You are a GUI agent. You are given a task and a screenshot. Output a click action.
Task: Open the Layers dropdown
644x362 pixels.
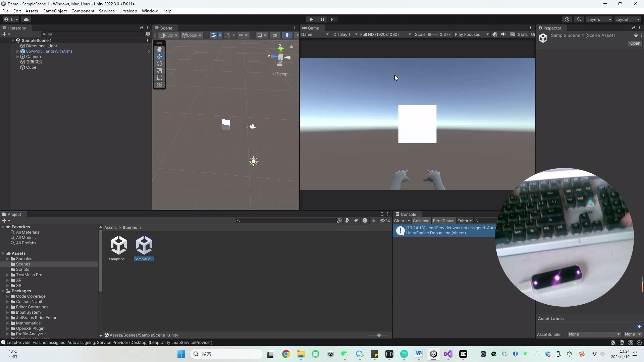(599, 19)
